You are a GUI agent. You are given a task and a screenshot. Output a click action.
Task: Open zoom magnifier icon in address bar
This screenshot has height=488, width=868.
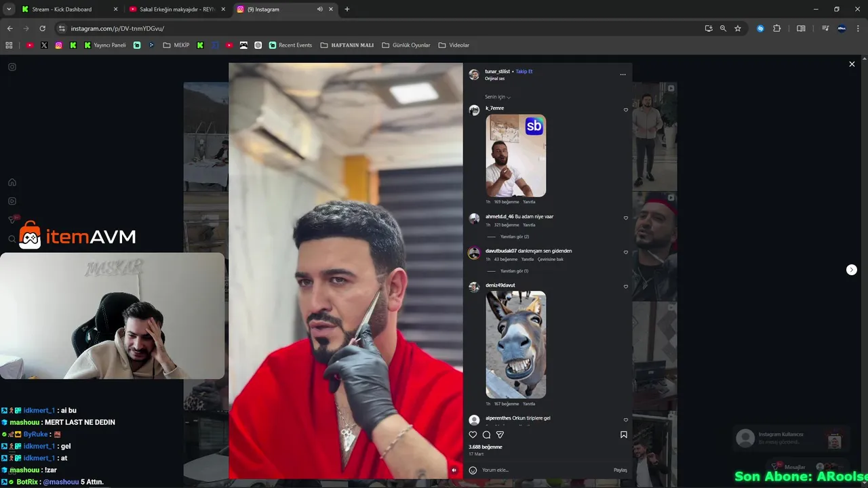tap(723, 28)
